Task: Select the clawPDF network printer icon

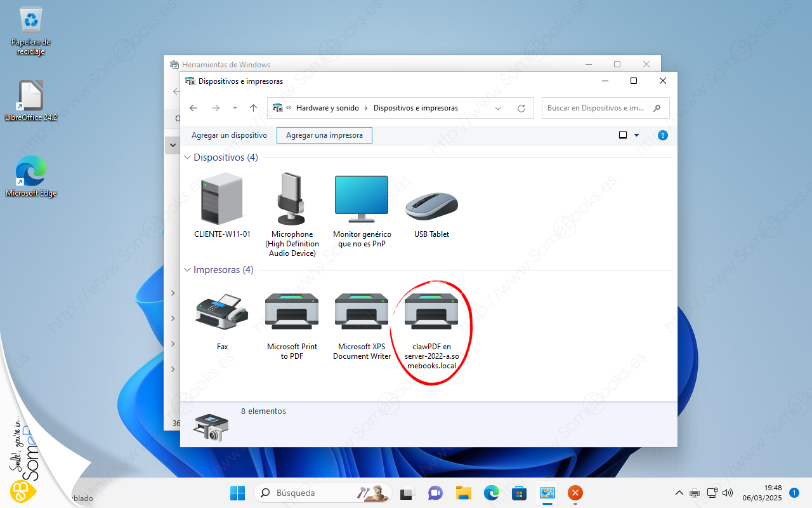Action: click(431, 312)
